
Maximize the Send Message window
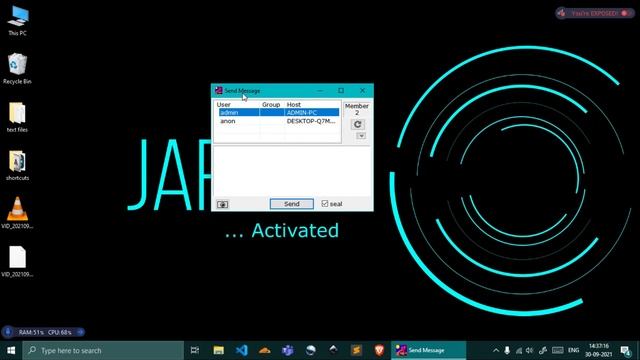[341, 90]
